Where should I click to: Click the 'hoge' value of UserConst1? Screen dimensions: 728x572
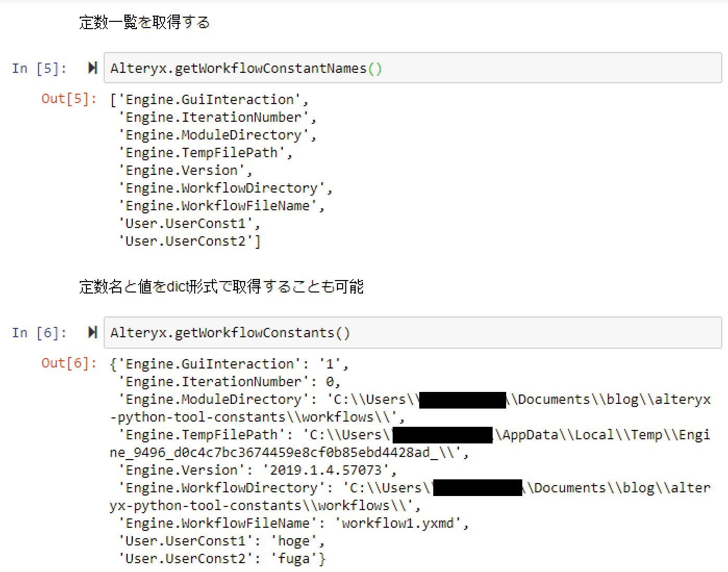293,541
